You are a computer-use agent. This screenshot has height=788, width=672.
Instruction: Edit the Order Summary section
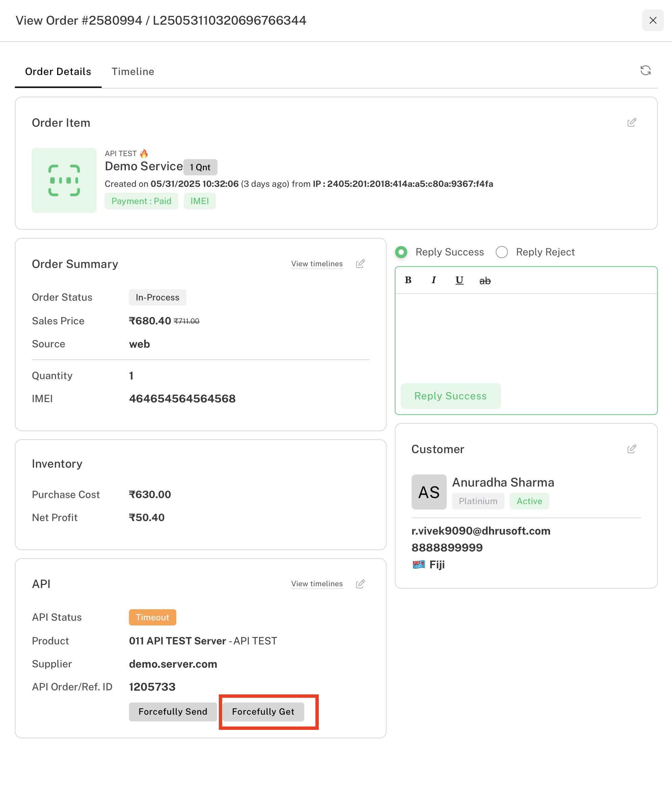(360, 264)
